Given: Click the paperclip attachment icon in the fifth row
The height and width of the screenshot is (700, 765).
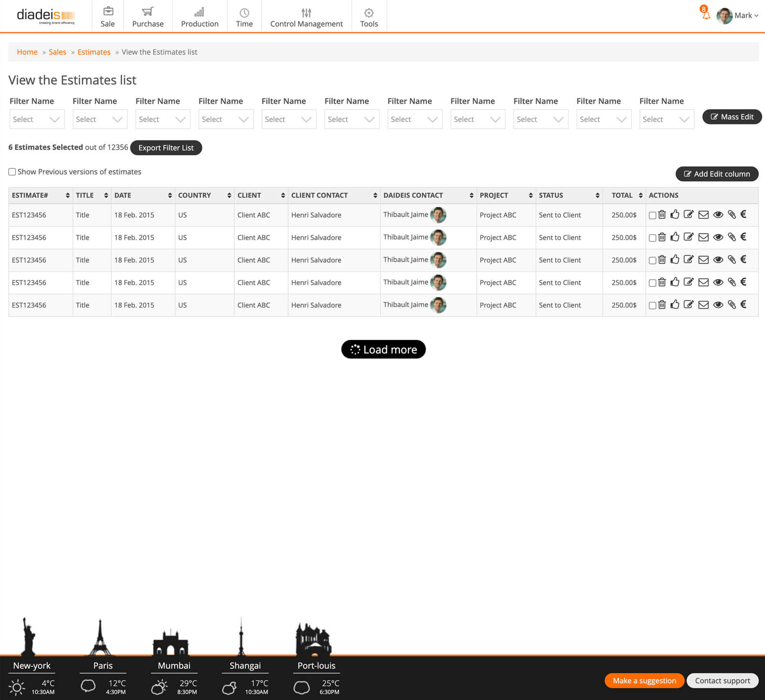Looking at the screenshot, I should tap(732, 305).
